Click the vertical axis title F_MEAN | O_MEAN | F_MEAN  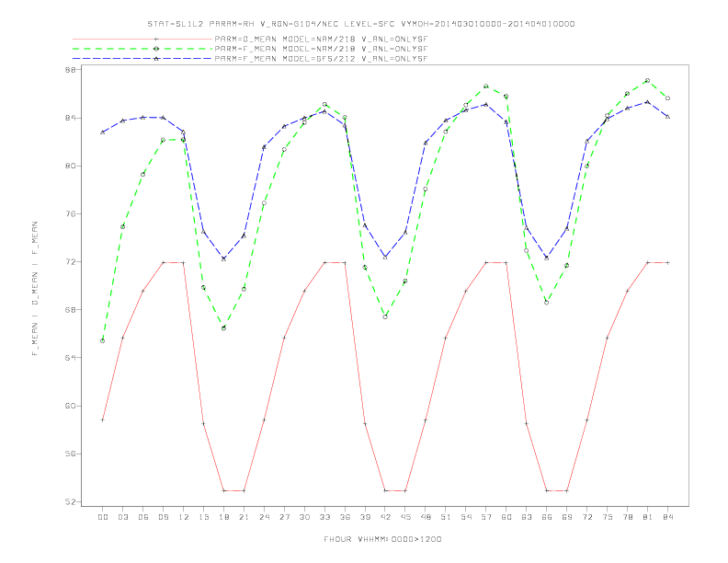[35, 289]
